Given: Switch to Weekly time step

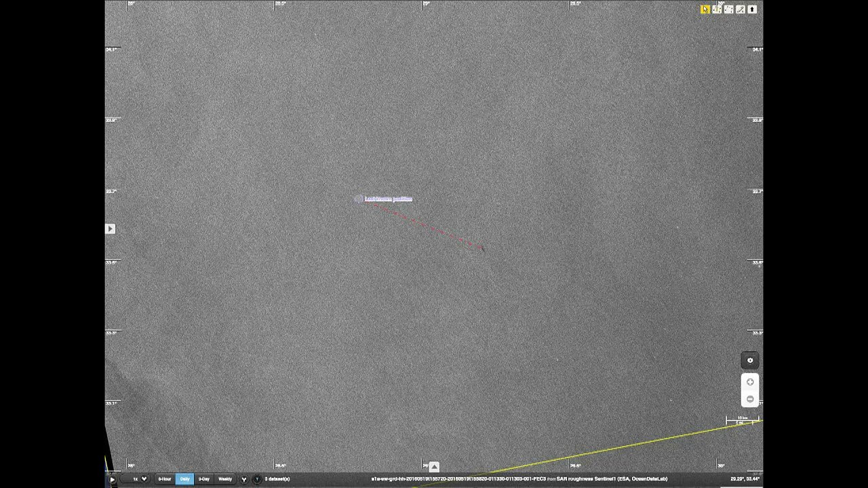Looking at the screenshot, I should pos(225,479).
